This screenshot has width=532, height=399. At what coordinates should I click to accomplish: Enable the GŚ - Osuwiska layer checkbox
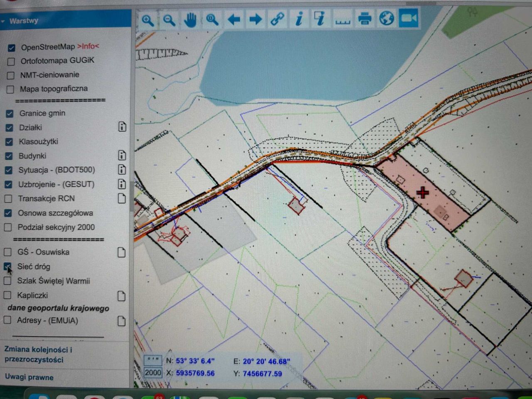pyautogui.click(x=7, y=252)
